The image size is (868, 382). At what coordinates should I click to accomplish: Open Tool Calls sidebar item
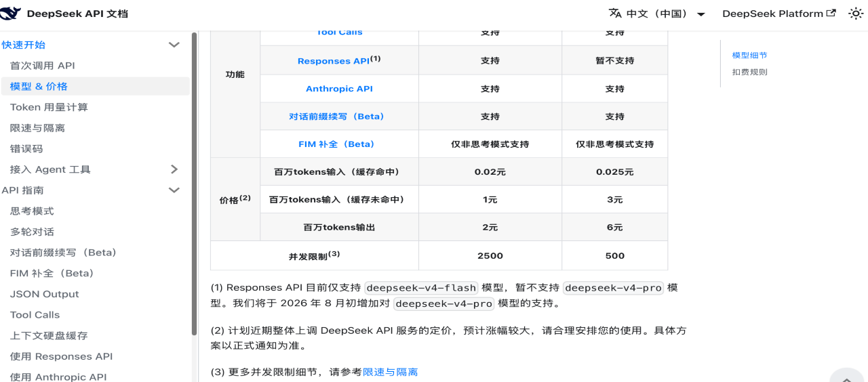point(35,315)
